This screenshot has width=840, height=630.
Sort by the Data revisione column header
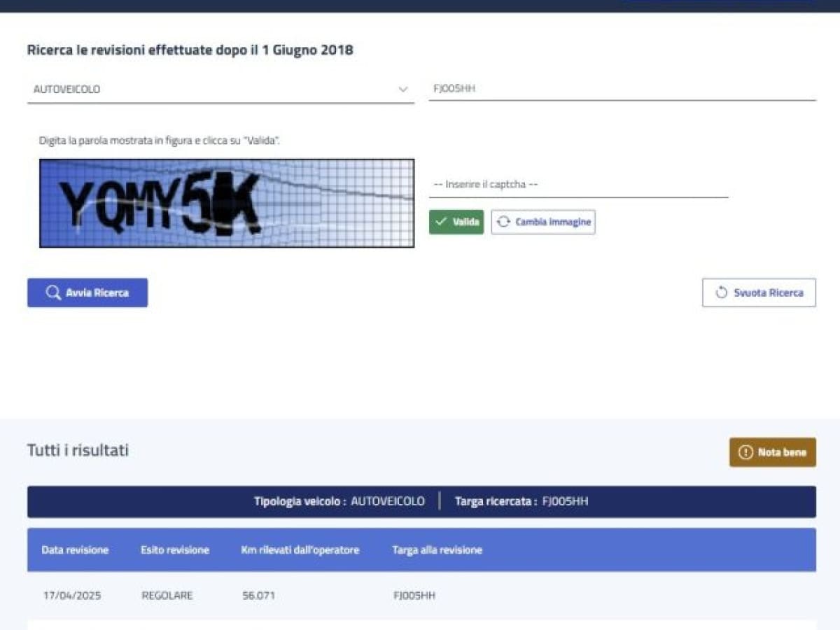click(75, 550)
